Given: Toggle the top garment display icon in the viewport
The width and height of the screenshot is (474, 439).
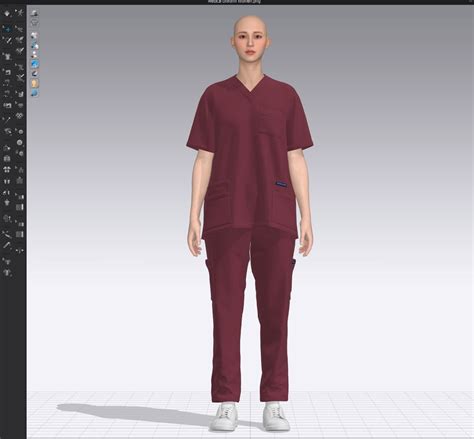Looking at the screenshot, I should click(x=35, y=13).
